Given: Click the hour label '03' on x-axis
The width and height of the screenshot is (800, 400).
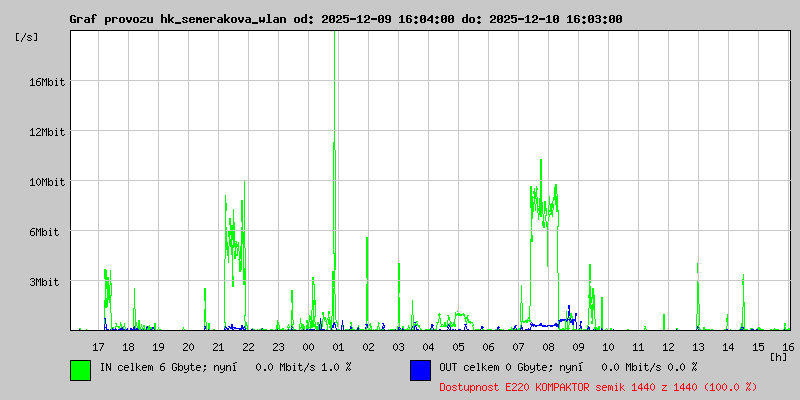Looking at the screenshot, I should (x=398, y=347).
